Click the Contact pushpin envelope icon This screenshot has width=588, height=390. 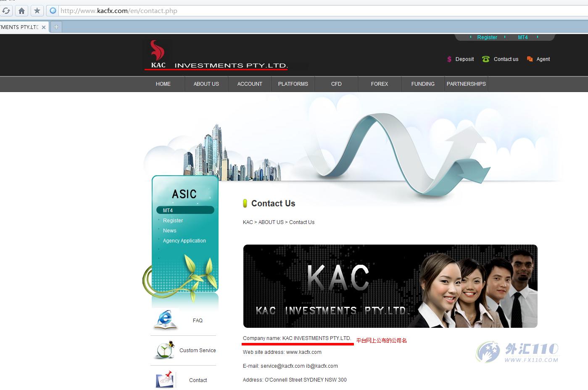165,379
